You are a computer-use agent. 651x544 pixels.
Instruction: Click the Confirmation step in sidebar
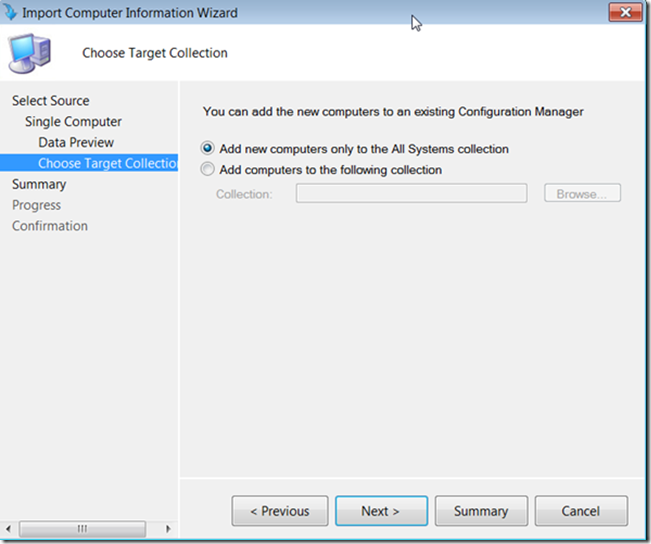(50, 226)
